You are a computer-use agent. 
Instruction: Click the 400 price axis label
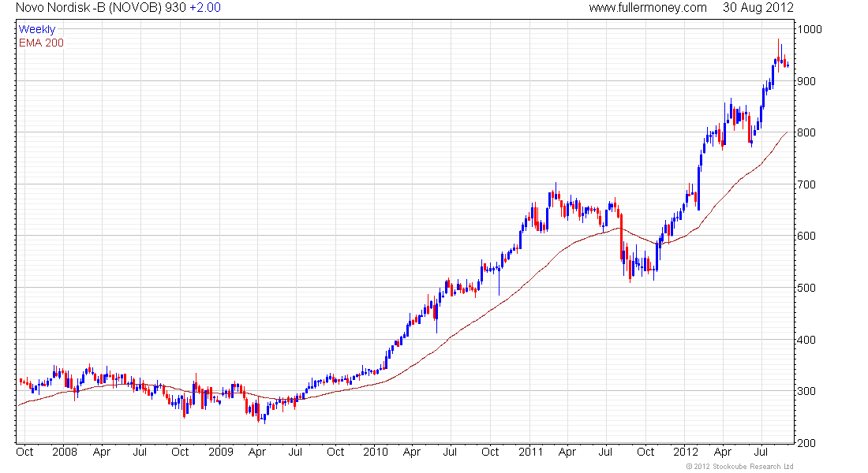(x=806, y=340)
